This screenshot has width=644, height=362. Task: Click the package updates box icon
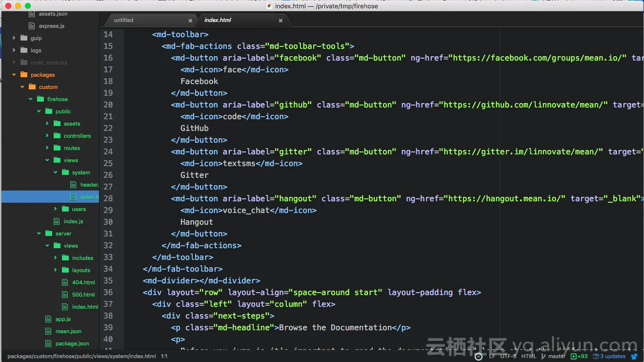click(x=596, y=357)
